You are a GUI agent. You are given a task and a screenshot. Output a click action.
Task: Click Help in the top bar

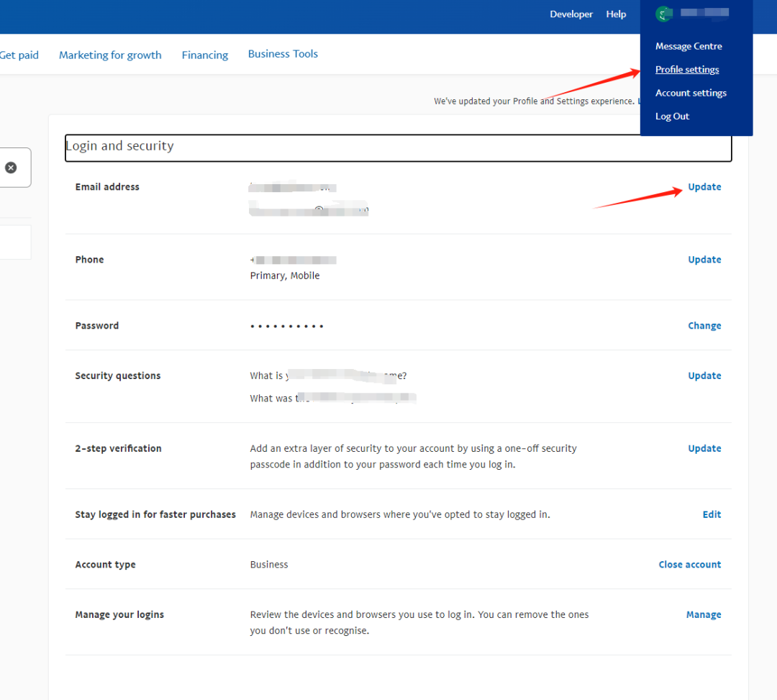(x=616, y=14)
